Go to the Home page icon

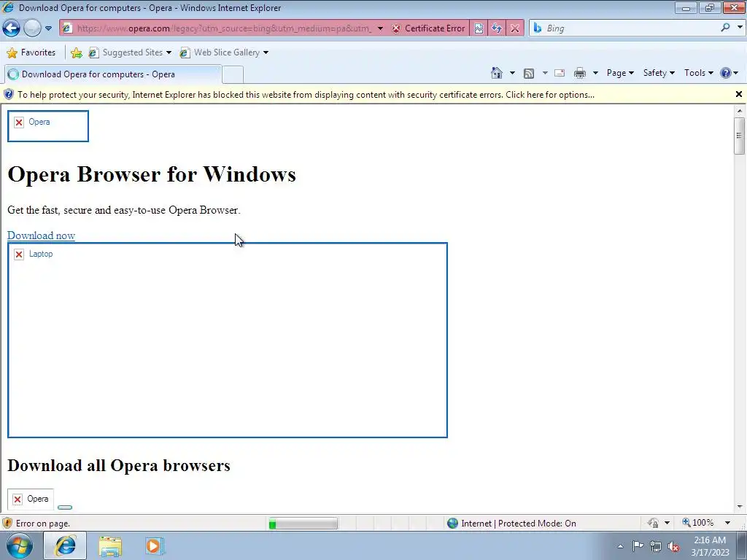click(x=497, y=73)
